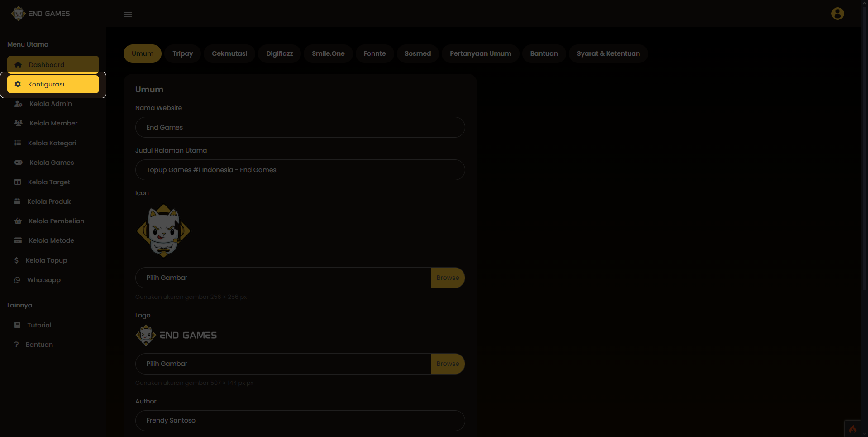Click the Kelola Games gamepad icon
This screenshot has width=868, height=437.
coord(19,163)
